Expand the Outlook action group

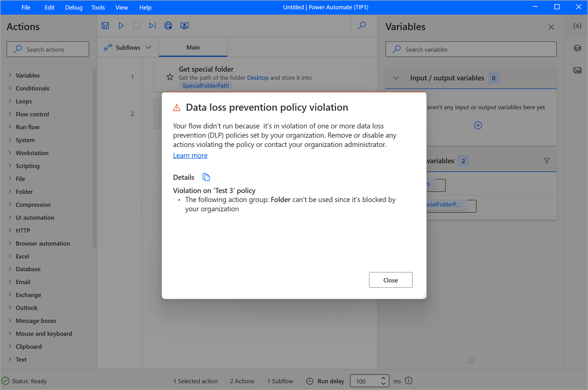pyautogui.click(x=10, y=307)
